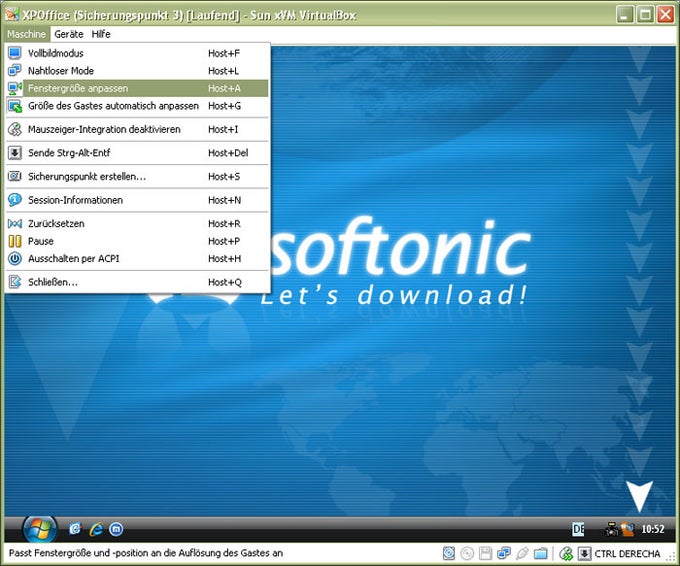Image resolution: width=680 pixels, height=566 pixels.
Task: Click the orange tray icon beside the clock
Action: [628, 529]
